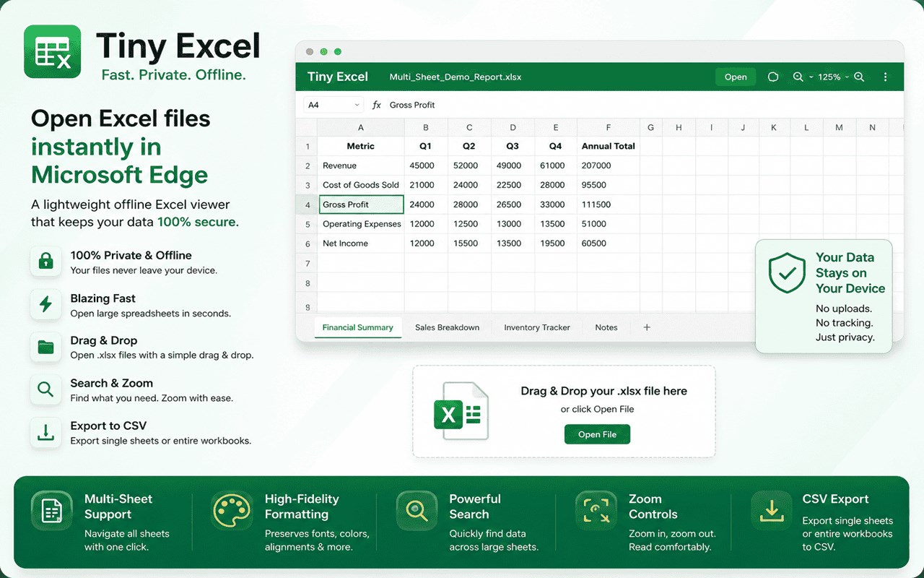
Task: Click the Excel file icon in the drop zone
Action: [x=461, y=411]
